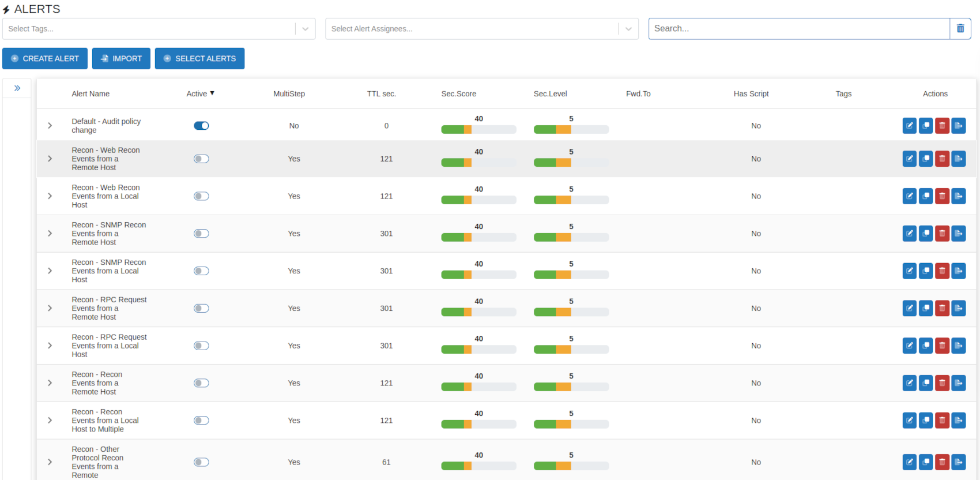
Task: Edit the Default - Audit policy change alert
Action: pos(909,126)
